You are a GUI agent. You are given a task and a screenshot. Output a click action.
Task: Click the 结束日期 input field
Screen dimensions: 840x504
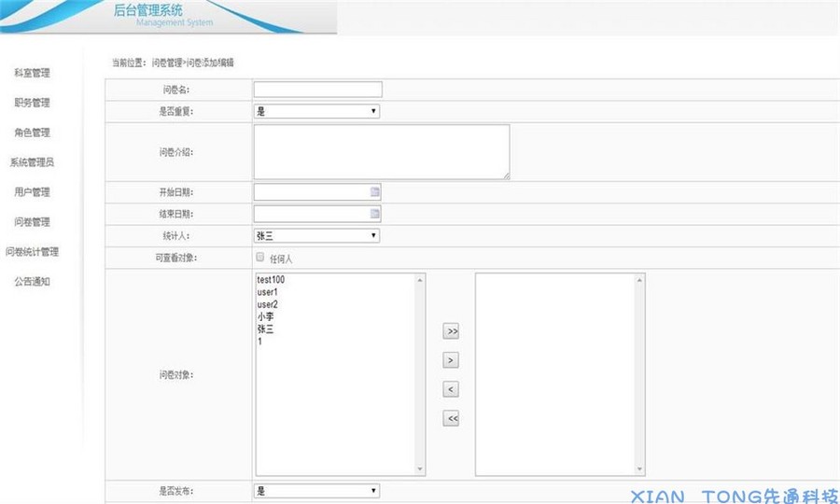317,214
